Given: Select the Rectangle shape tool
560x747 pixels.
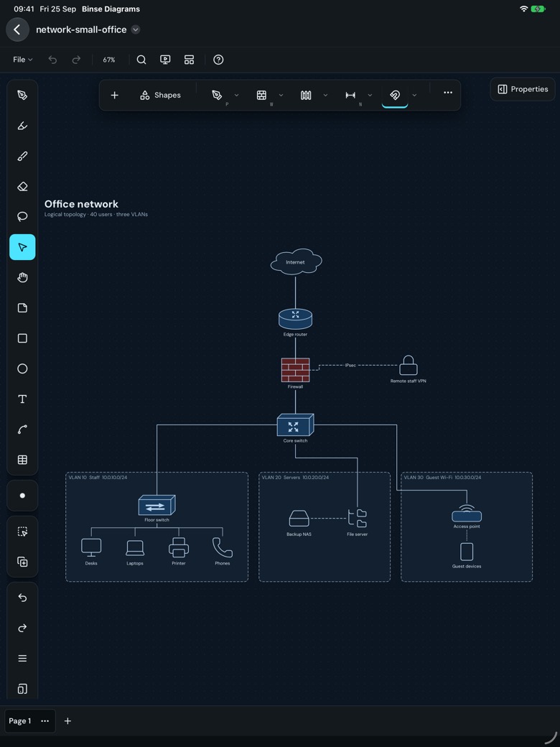Looking at the screenshot, I should tap(22, 338).
